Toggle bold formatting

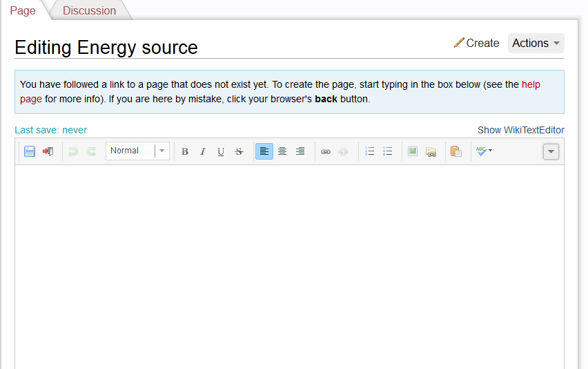pyautogui.click(x=185, y=151)
